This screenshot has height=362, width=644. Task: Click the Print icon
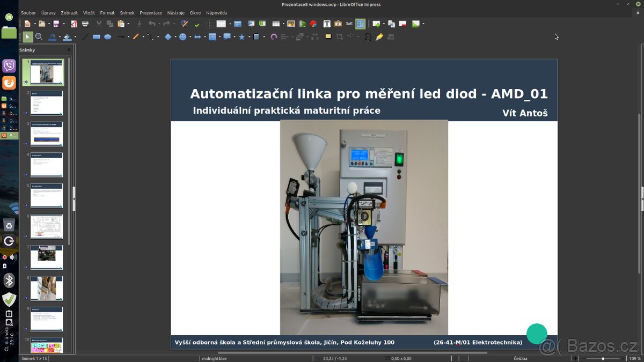pos(85,24)
